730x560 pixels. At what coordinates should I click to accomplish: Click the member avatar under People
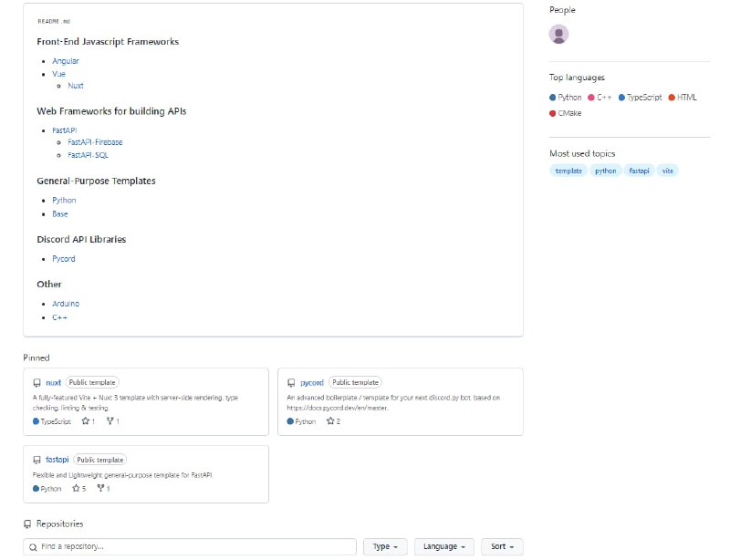pyautogui.click(x=558, y=34)
